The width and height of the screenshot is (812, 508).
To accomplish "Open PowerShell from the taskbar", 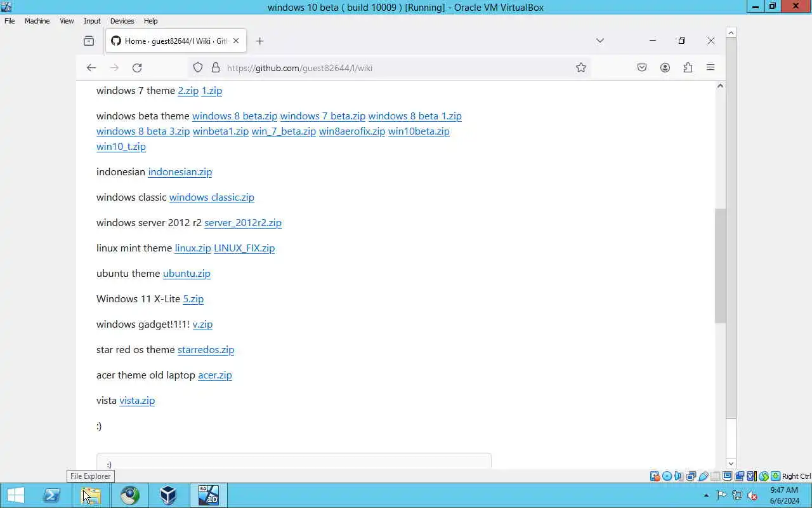I will coord(51,495).
